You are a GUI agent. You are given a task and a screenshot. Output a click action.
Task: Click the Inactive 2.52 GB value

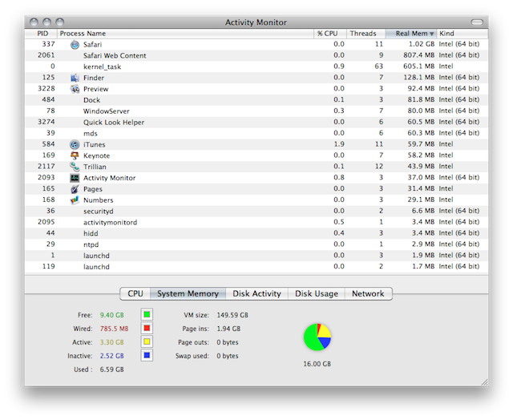(x=112, y=356)
